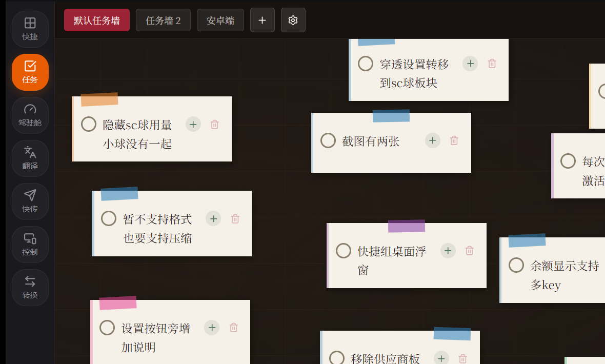This screenshot has width=605, height=364.
Task: Open the 控制 control sidebar item
Action: (30, 245)
